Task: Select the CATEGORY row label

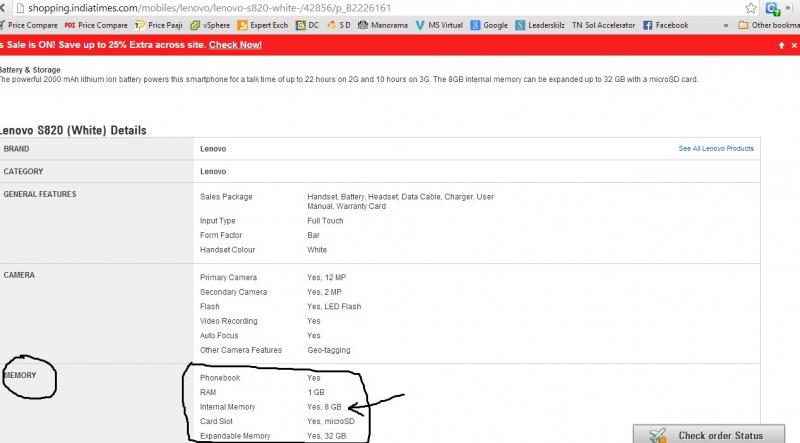Action: click(23, 171)
